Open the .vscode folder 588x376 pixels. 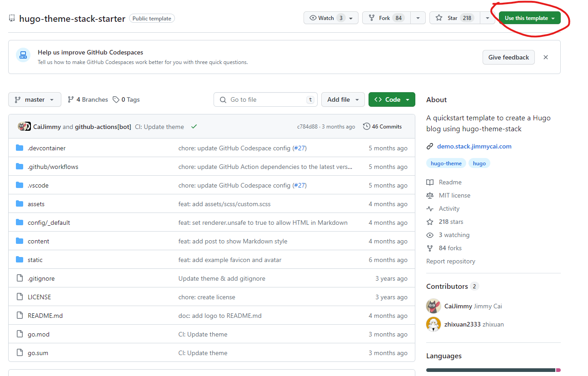click(x=38, y=185)
